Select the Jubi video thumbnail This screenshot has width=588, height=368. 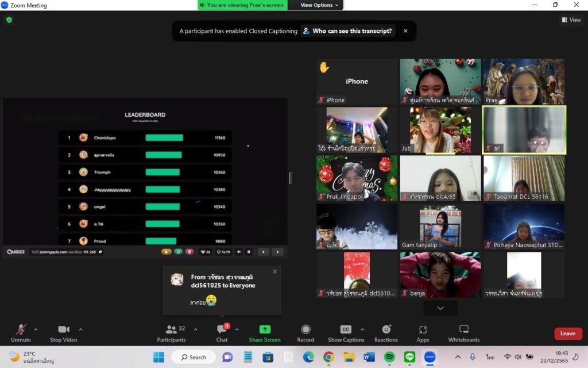click(440, 130)
